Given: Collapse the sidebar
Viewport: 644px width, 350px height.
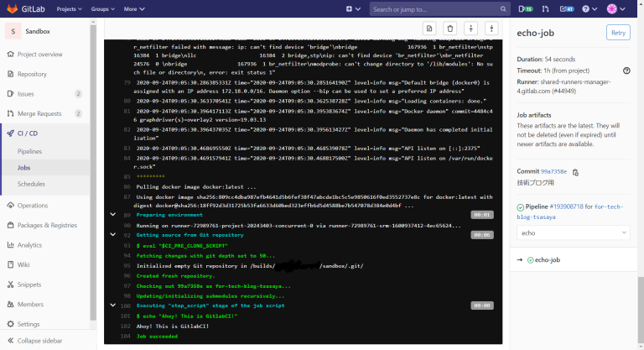Looking at the screenshot, I should (35, 341).
